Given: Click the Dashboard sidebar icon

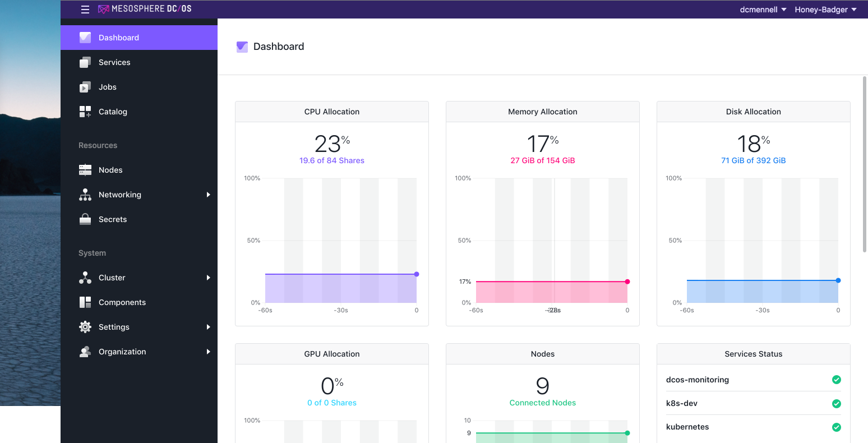Looking at the screenshot, I should coord(85,38).
